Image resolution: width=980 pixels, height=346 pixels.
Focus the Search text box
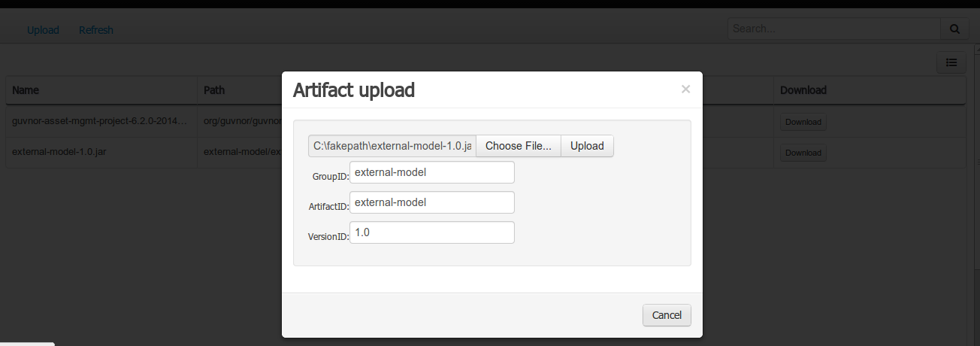tap(833, 29)
